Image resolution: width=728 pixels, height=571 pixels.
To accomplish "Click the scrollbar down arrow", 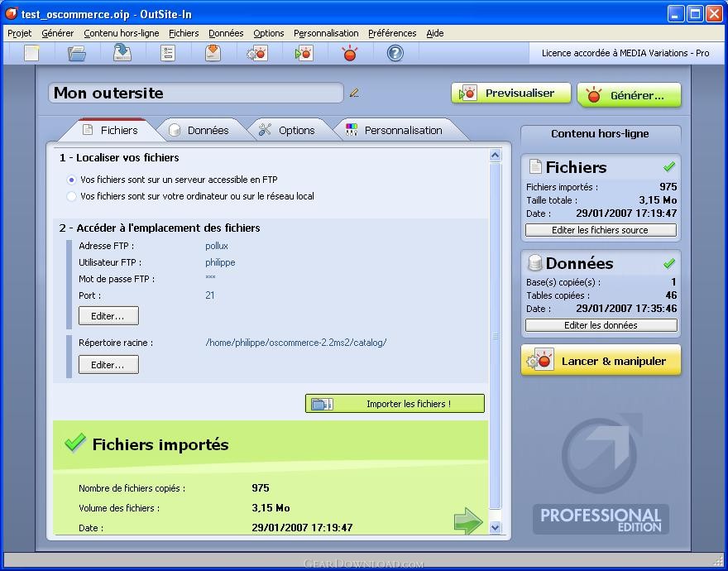I will point(496,527).
